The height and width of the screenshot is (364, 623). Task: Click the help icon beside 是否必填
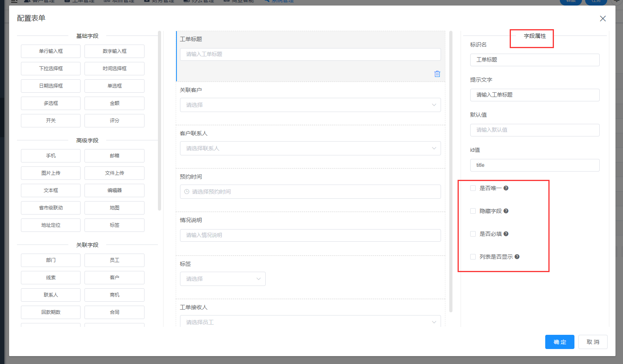[506, 234]
